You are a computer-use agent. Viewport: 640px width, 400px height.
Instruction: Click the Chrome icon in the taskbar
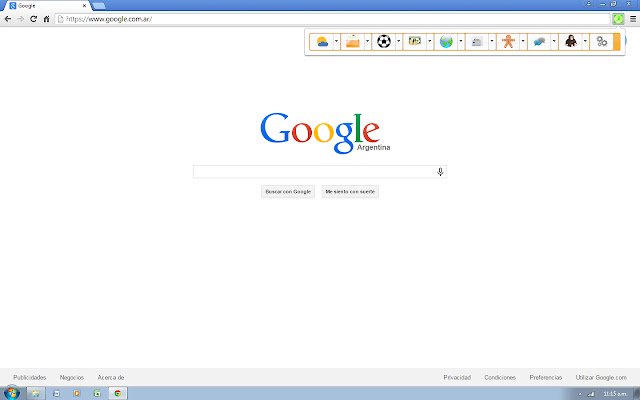(118, 393)
